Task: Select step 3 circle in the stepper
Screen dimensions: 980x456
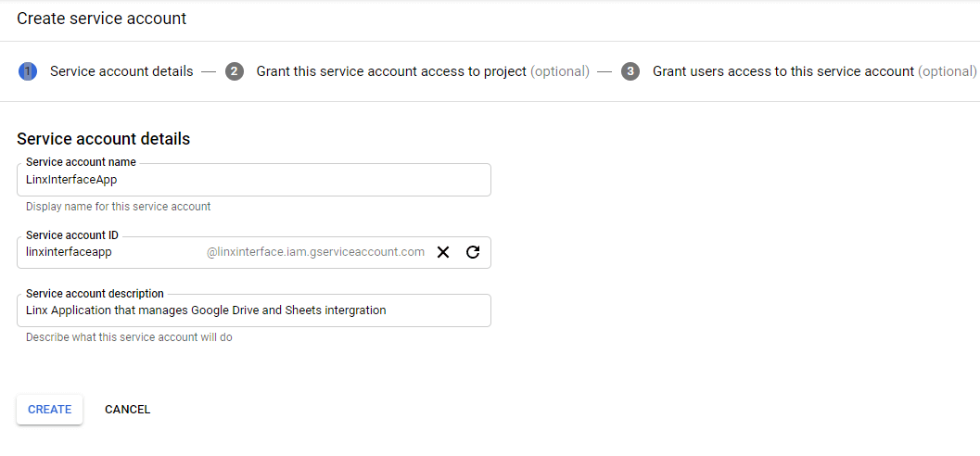Action: tap(630, 71)
